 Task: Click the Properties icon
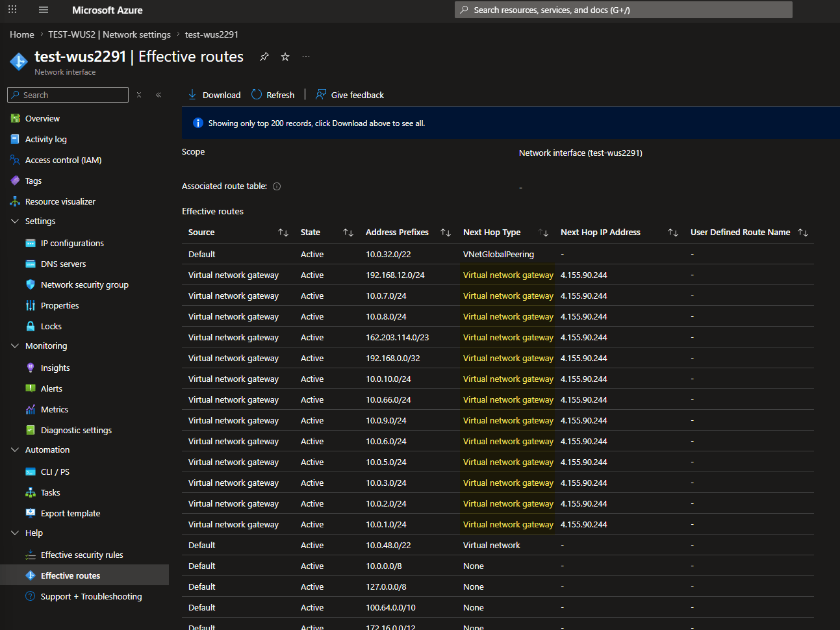[x=31, y=305]
